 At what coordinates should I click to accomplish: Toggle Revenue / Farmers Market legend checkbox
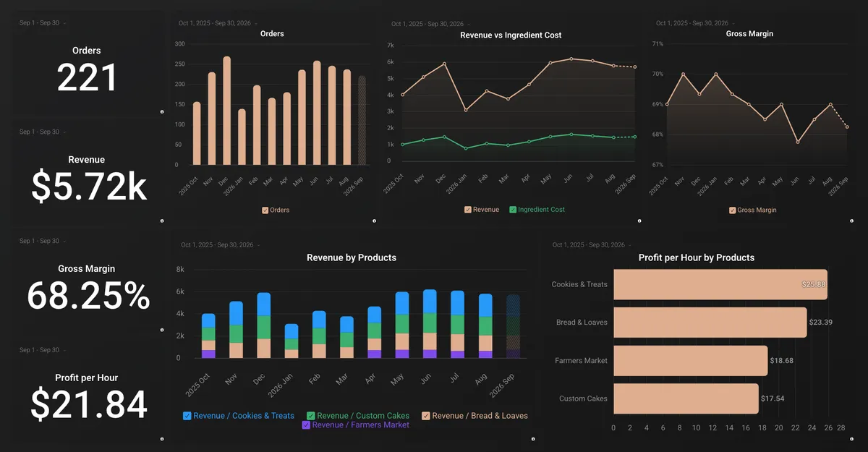point(306,425)
